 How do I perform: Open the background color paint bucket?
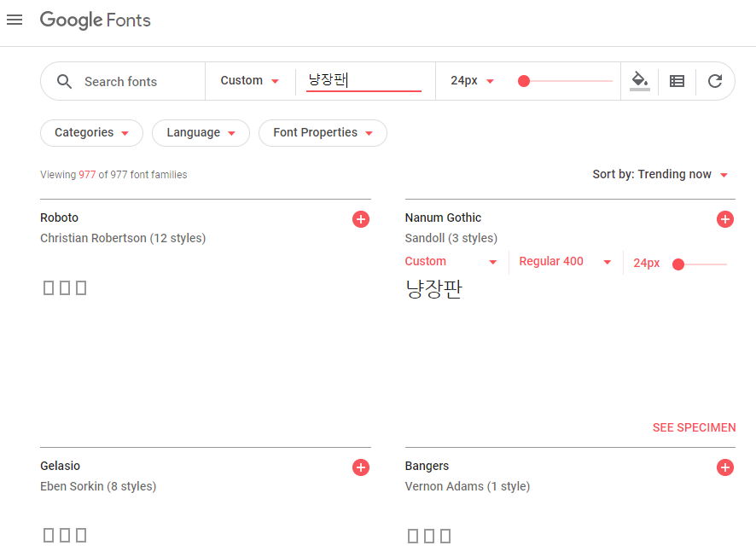tap(640, 81)
